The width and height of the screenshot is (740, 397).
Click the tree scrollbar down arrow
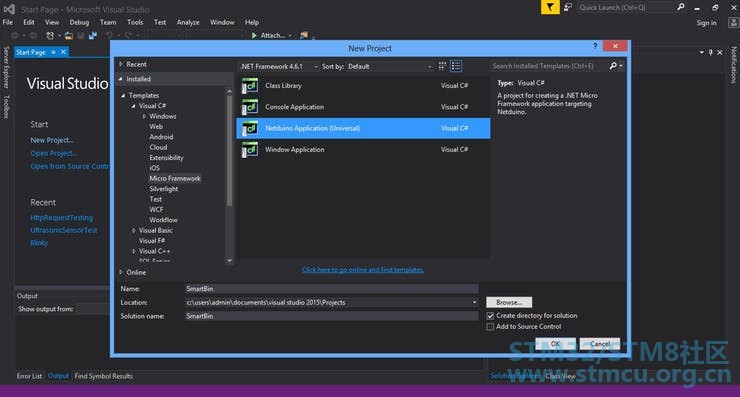click(x=230, y=260)
